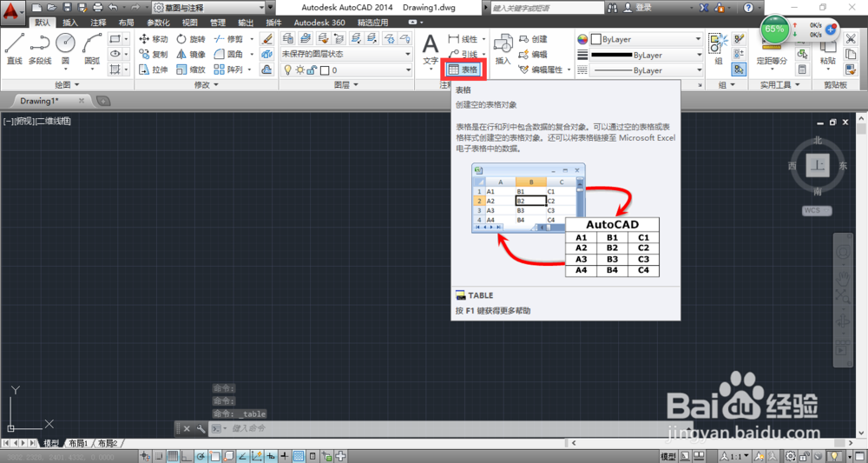
Task: Toggle ortho mode in status bar
Action: (x=187, y=456)
